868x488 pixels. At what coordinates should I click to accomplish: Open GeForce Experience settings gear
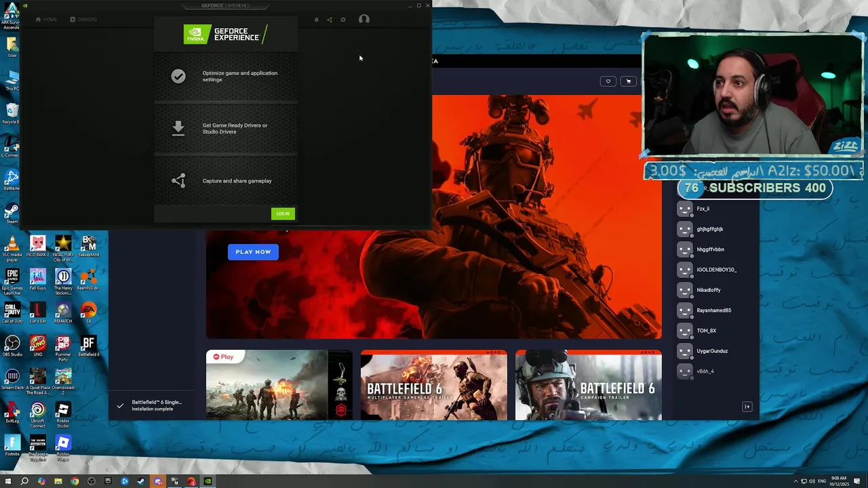tap(343, 20)
